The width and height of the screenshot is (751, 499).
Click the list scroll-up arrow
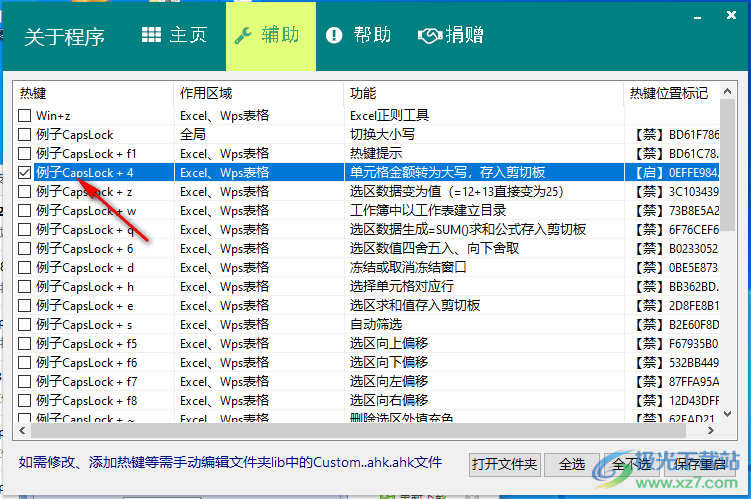coord(728,91)
